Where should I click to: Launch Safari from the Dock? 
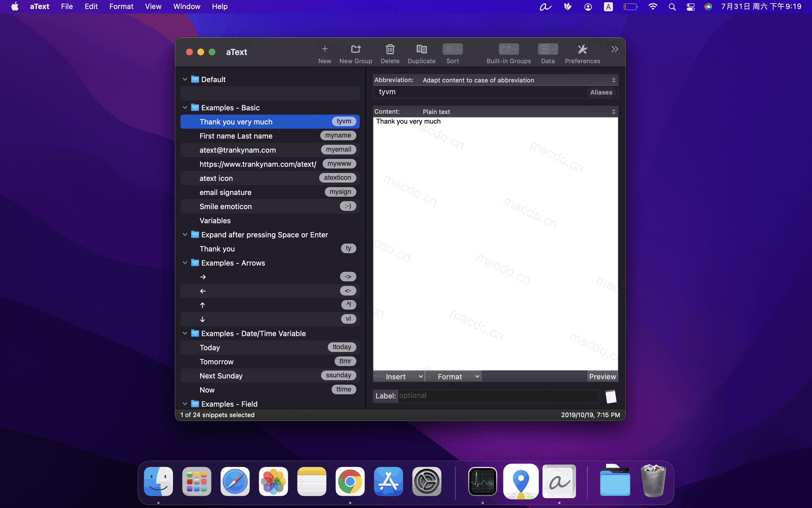click(x=235, y=481)
